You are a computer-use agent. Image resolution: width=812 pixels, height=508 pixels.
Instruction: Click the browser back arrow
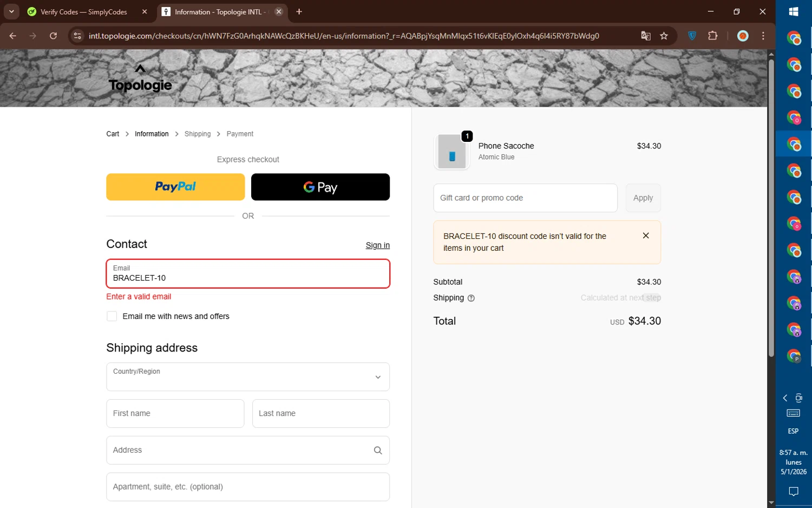point(12,36)
